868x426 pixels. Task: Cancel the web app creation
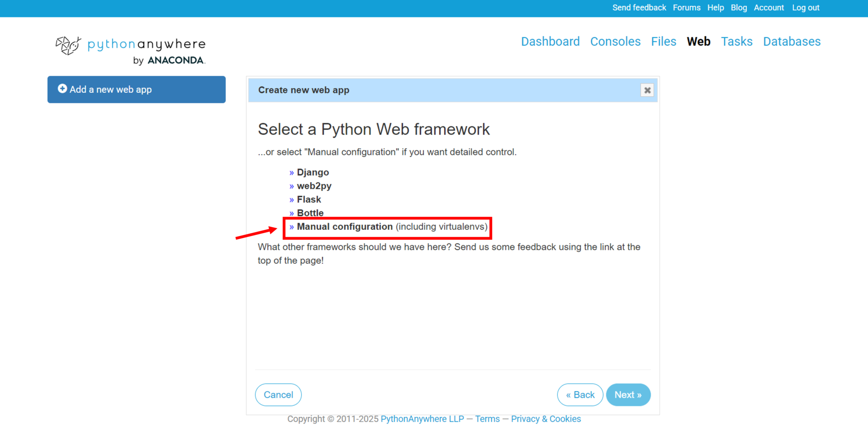point(278,394)
